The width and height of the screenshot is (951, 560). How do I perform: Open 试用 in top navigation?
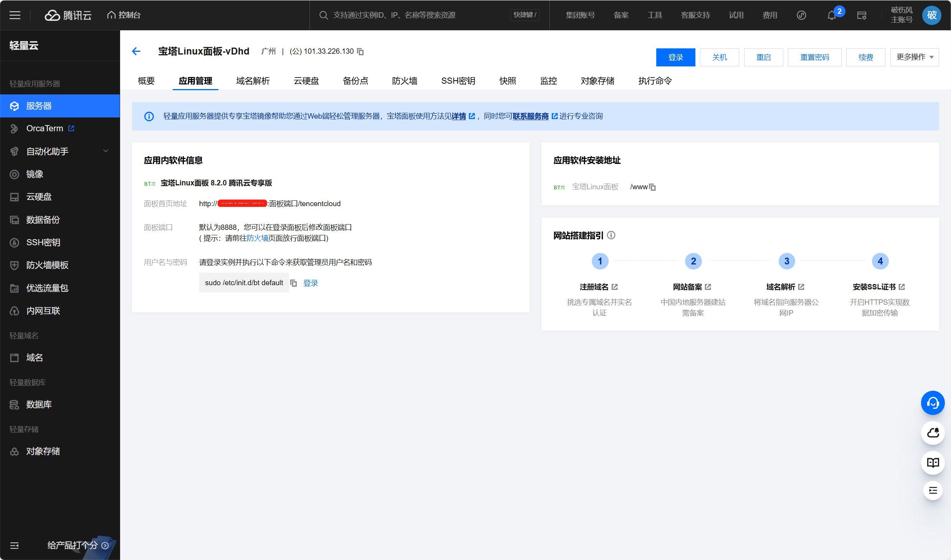point(736,15)
